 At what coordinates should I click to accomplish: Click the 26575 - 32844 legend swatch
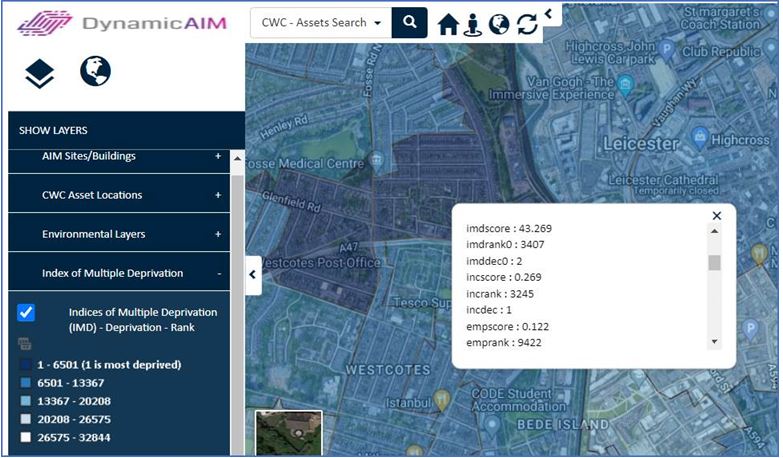25,438
